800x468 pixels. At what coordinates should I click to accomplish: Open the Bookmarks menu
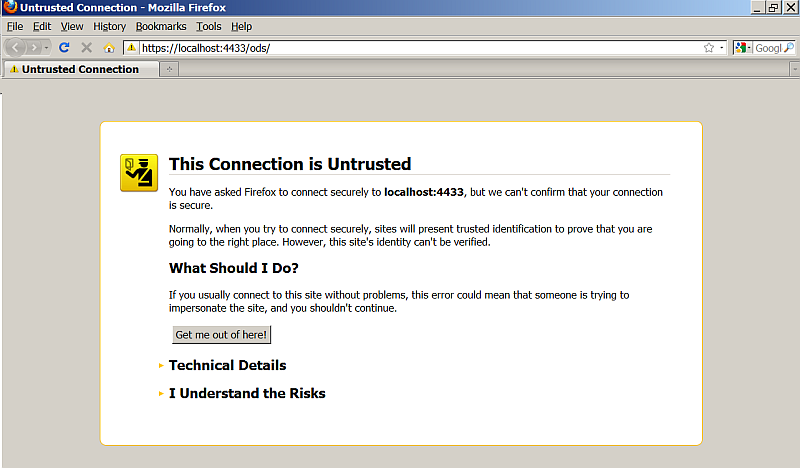pyautogui.click(x=161, y=26)
